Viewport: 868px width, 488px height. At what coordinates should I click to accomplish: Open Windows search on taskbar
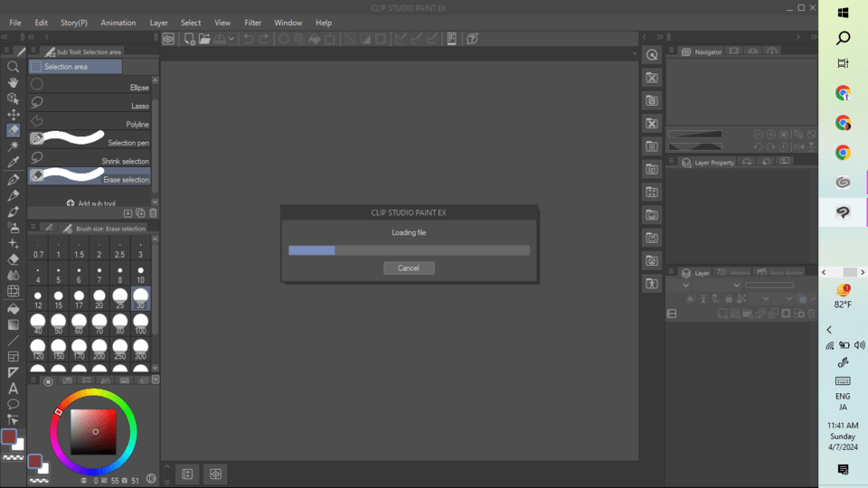coord(843,38)
